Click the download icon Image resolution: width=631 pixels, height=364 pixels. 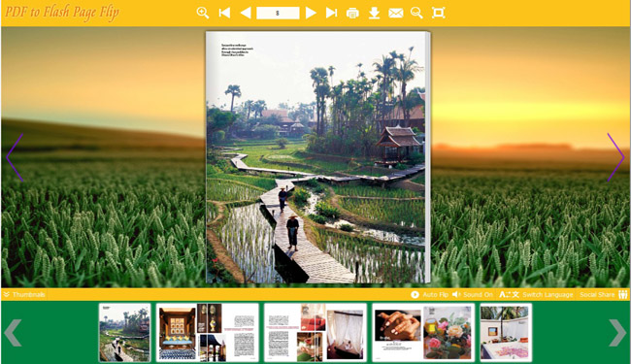(x=375, y=14)
